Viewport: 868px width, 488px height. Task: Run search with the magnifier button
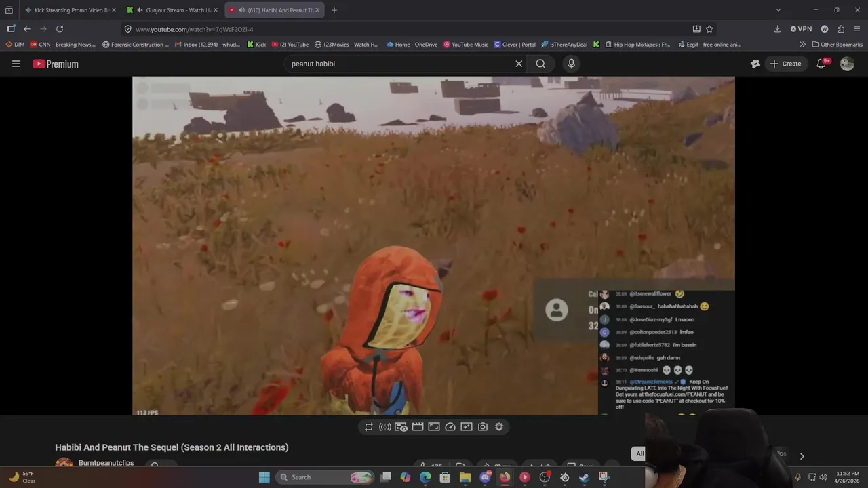click(540, 64)
